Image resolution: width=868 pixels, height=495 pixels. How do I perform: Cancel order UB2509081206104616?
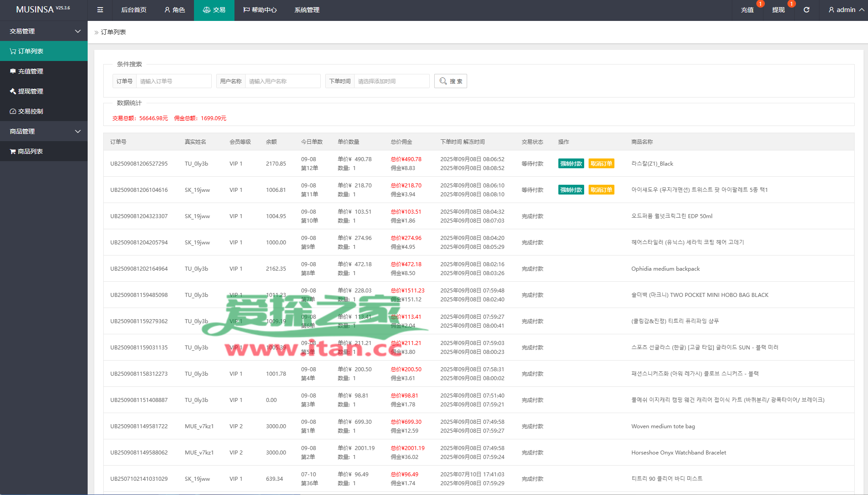601,190
